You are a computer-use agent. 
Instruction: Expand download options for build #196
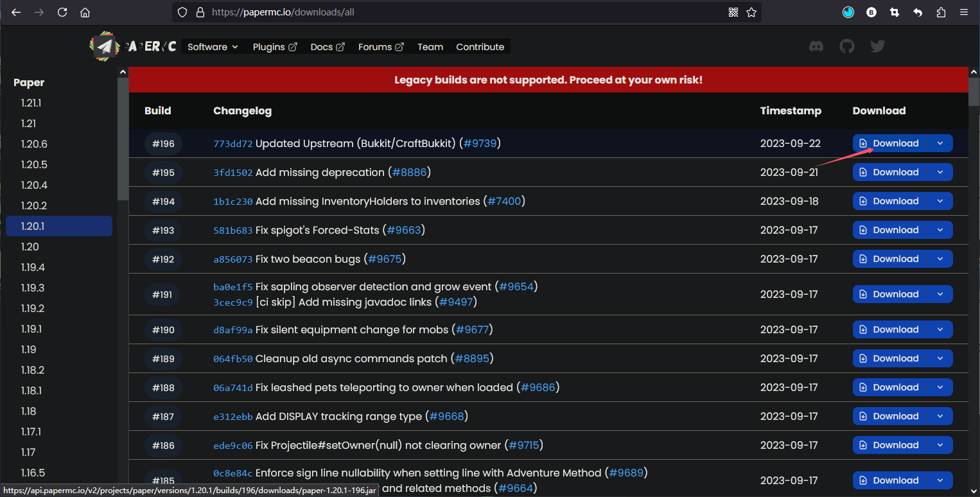click(941, 143)
